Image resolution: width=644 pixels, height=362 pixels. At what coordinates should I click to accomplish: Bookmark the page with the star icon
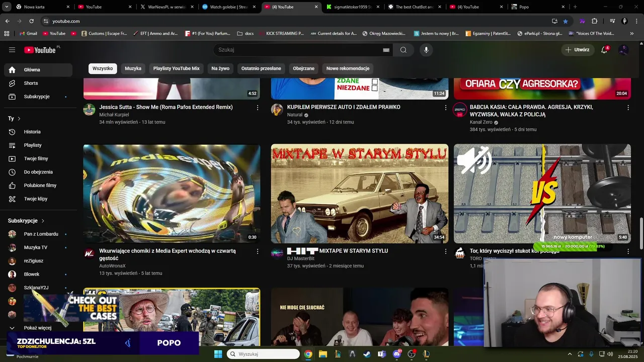566,21
